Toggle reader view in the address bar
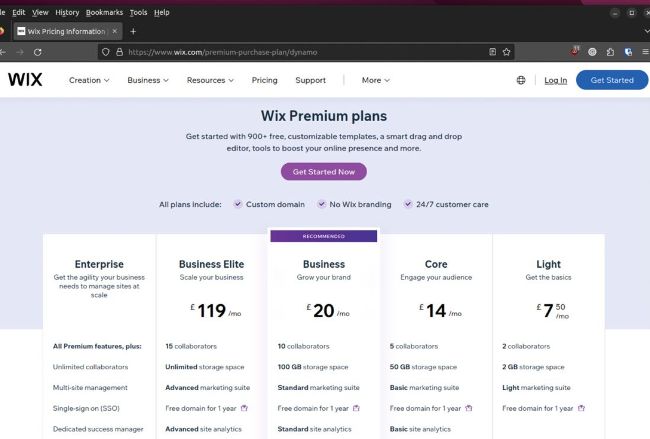Image resolution: width=650 pixels, height=439 pixels. click(x=492, y=51)
